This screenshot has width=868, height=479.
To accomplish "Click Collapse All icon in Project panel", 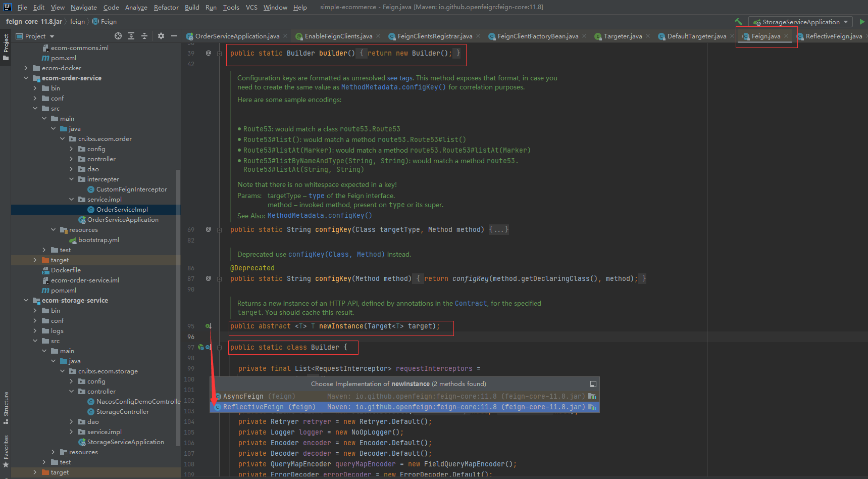I will pos(144,36).
